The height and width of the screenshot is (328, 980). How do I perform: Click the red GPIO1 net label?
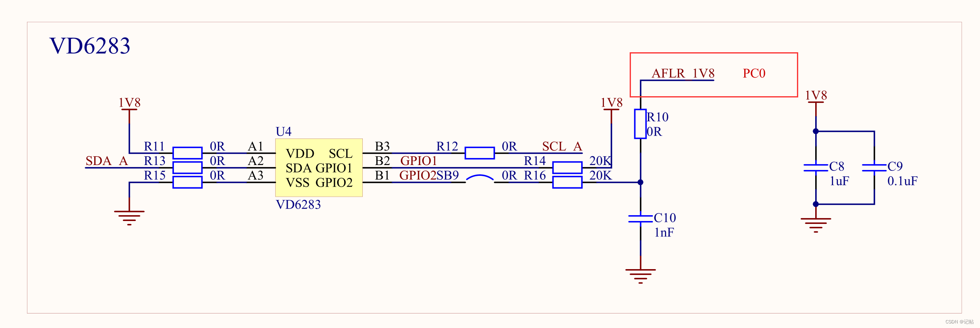[418, 161]
